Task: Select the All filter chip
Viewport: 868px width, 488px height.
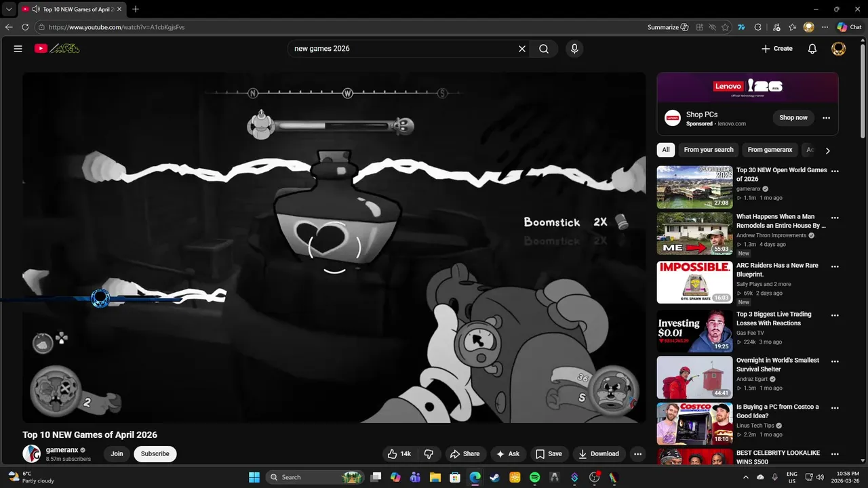Action: coord(666,150)
